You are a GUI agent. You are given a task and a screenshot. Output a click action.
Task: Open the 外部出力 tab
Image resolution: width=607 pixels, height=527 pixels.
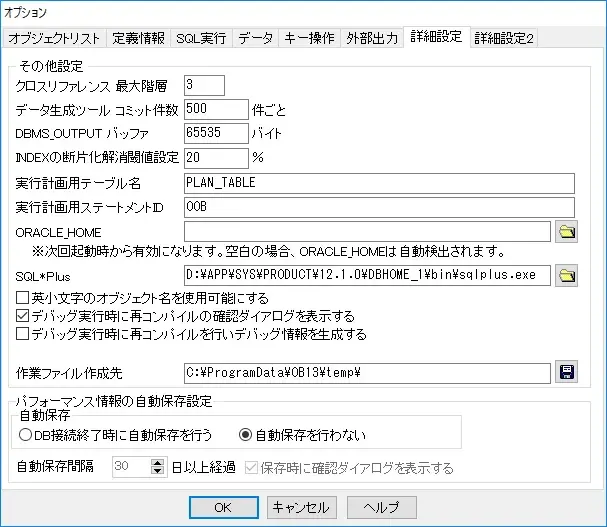[372, 39]
